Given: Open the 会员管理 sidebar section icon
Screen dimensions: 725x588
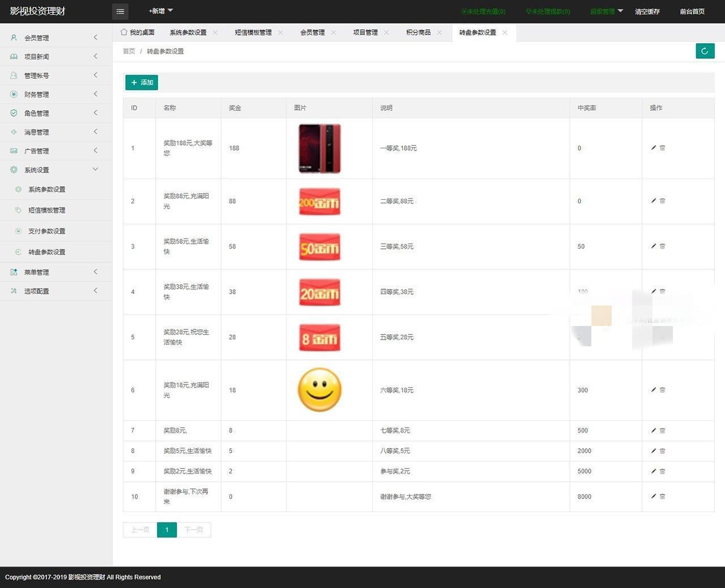Looking at the screenshot, I should pos(14,37).
